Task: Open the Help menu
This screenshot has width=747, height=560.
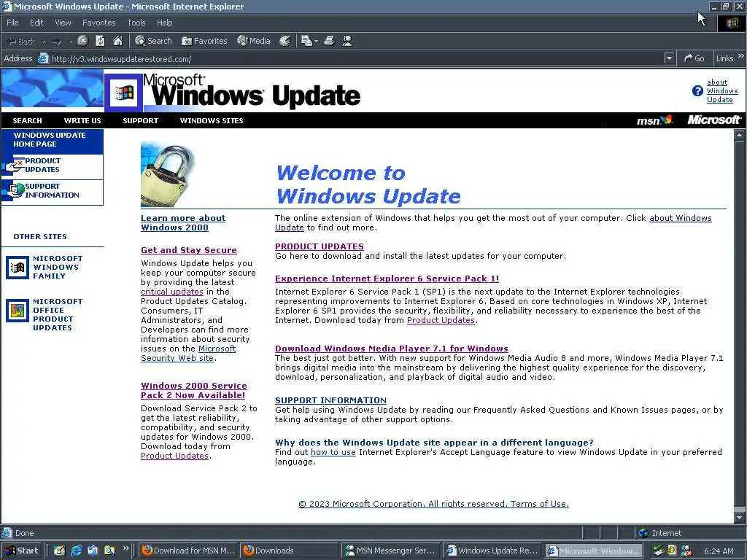Action: click(x=164, y=23)
